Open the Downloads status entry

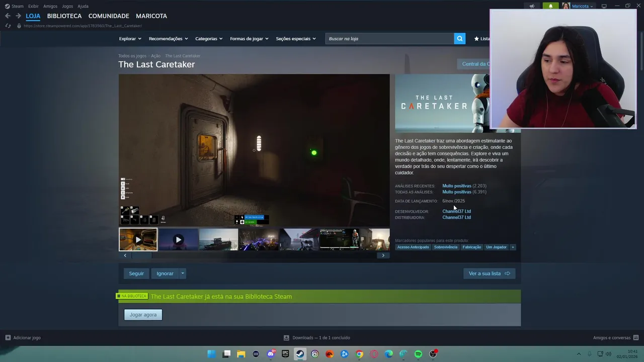click(316, 338)
